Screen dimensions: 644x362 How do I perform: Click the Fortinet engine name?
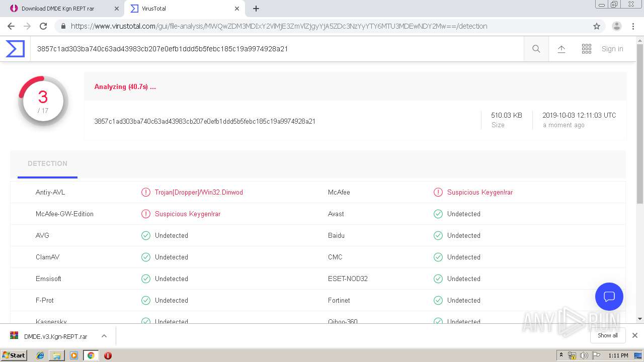[339, 300]
